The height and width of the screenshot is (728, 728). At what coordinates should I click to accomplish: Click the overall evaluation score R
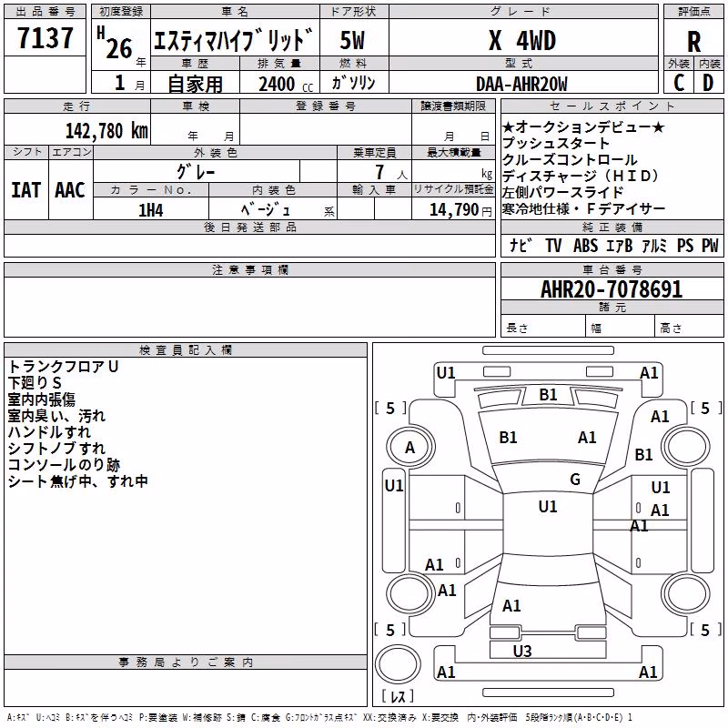(x=693, y=42)
